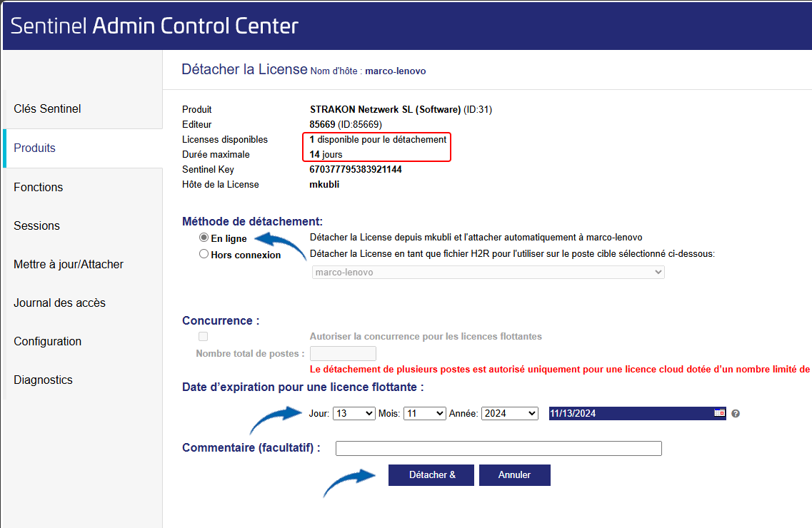
Task: Click the Détacher la License page heading
Action: (x=244, y=69)
